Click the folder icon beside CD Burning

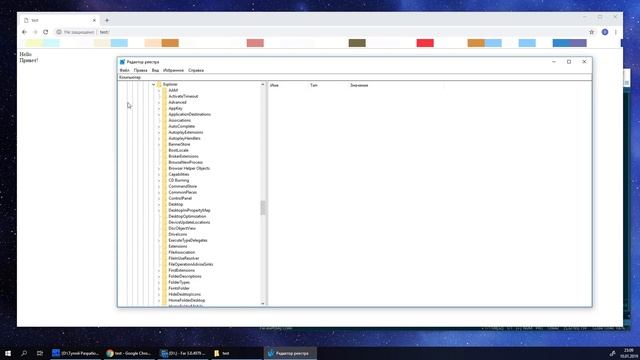click(164, 180)
